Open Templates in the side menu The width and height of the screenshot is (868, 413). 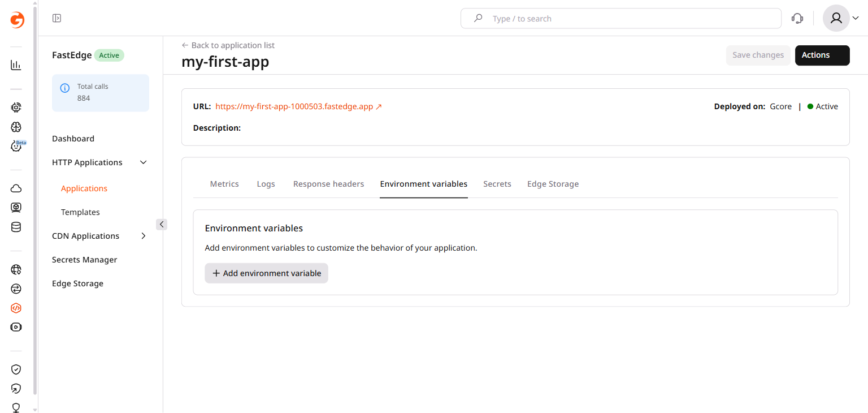(80, 212)
